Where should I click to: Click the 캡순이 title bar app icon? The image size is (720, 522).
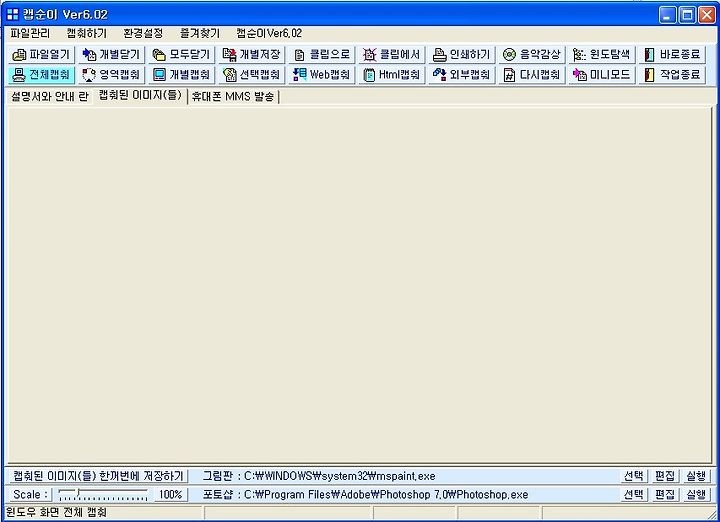point(13,15)
